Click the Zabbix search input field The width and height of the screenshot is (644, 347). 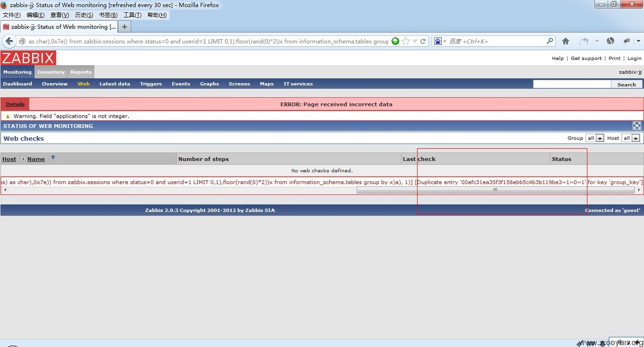click(x=572, y=84)
